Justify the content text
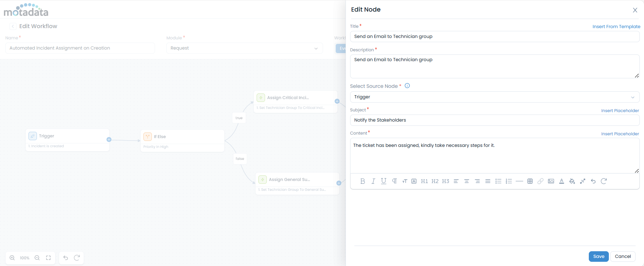 [488, 181]
